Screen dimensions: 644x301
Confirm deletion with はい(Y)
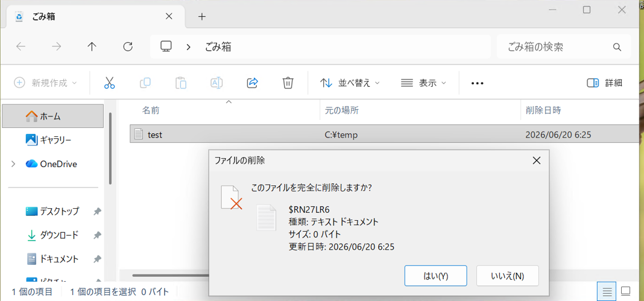(435, 276)
